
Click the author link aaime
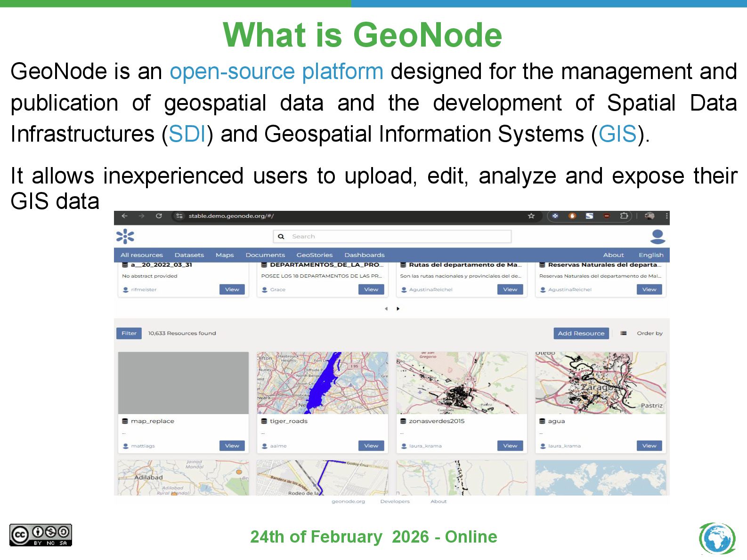(x=278, y=446)
